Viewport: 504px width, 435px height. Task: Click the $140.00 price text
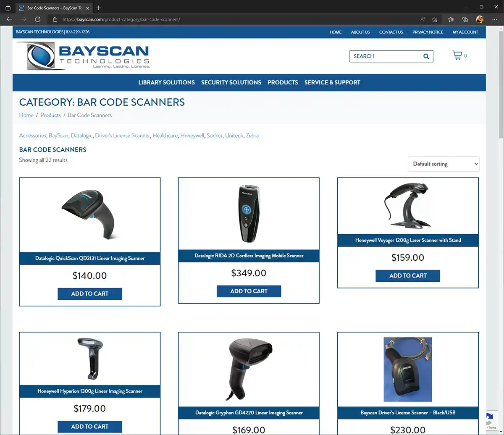tap(90, 276)
